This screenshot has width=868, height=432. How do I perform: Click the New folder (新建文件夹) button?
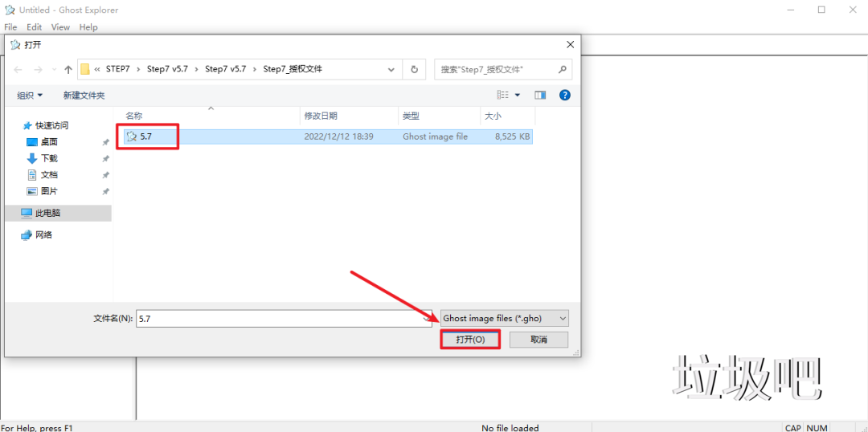click(x=84, y=95)
